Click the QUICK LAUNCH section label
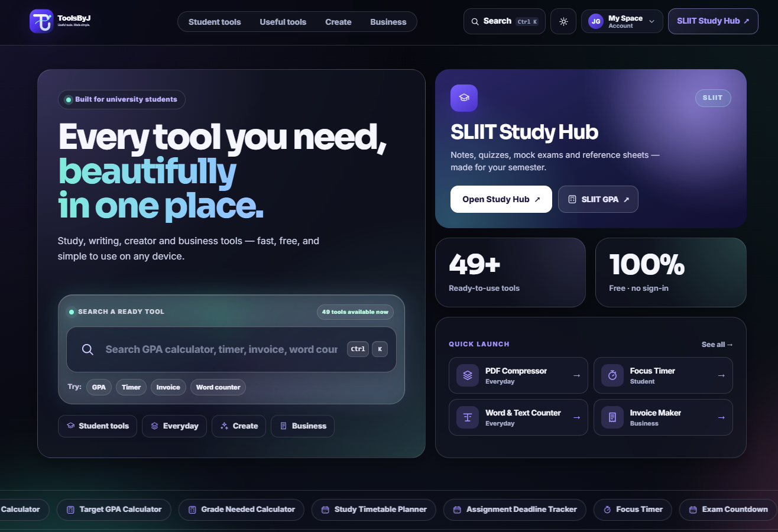This screenshot has height=532, width=778. (479, 345)
